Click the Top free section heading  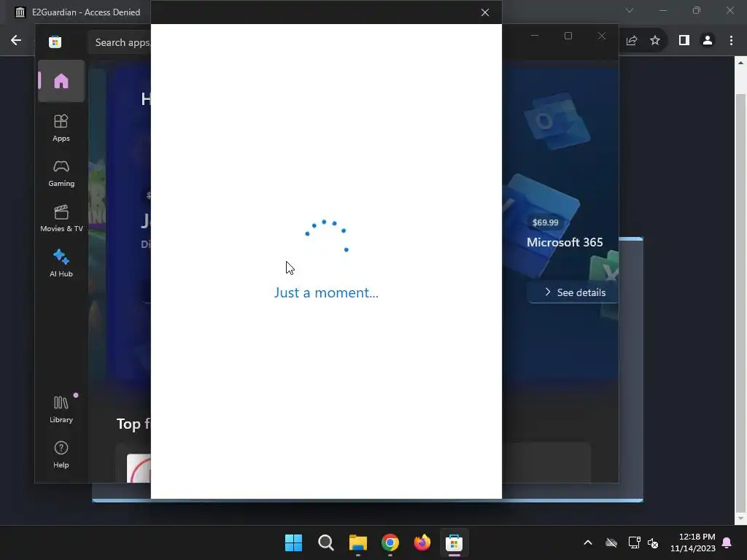133,424
